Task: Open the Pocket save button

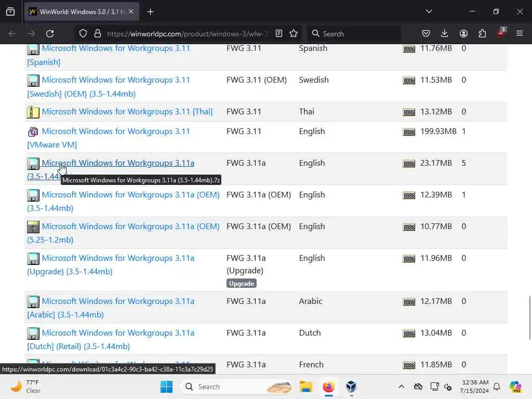Action: 426,34
